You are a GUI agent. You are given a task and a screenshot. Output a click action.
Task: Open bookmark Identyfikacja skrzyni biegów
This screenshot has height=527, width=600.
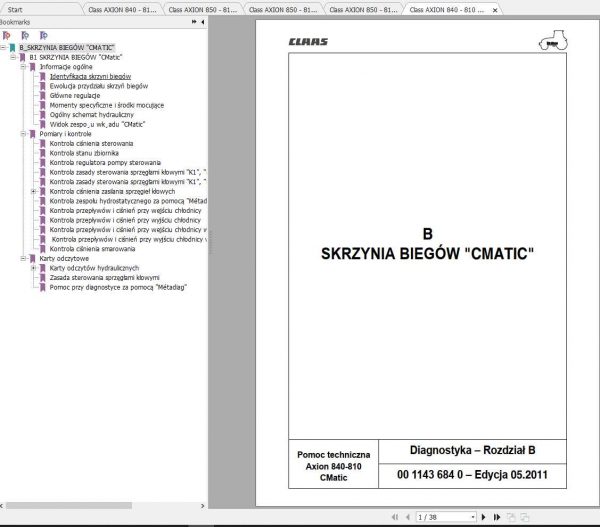click(x=90, y=77)
